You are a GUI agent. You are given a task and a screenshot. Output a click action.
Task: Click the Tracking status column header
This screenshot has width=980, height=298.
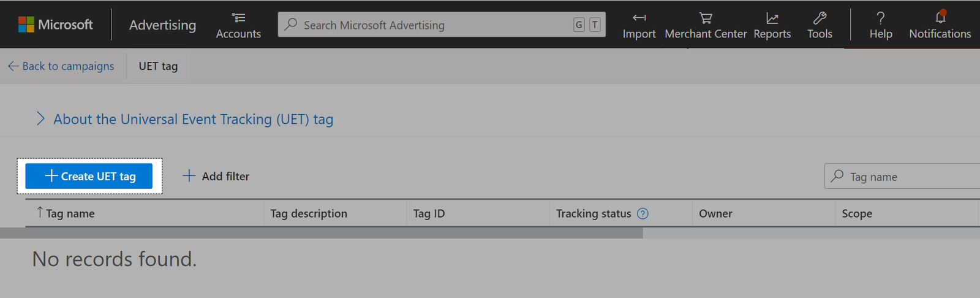[593, 213]
